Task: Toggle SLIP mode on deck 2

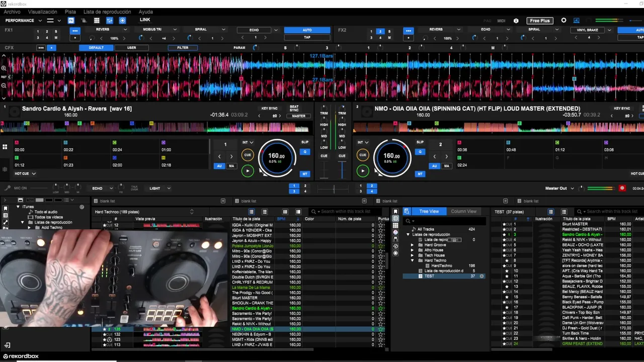Action: [420, 142]
